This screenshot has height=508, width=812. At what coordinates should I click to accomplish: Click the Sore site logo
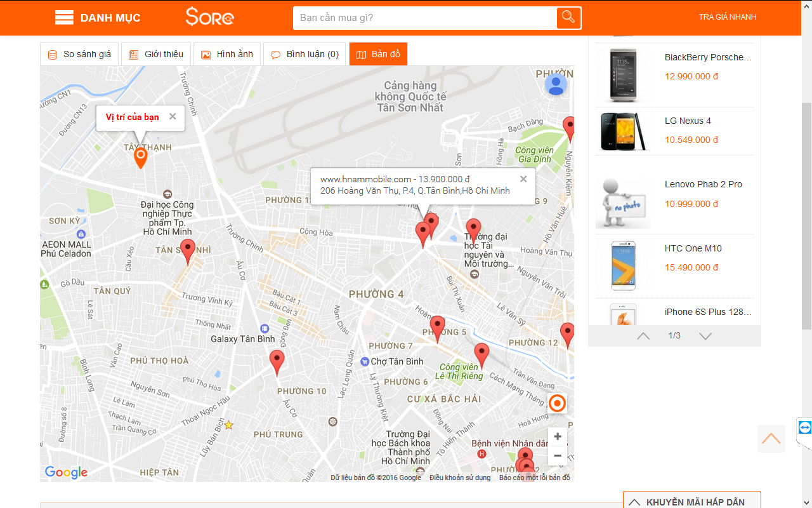[210, 17]
